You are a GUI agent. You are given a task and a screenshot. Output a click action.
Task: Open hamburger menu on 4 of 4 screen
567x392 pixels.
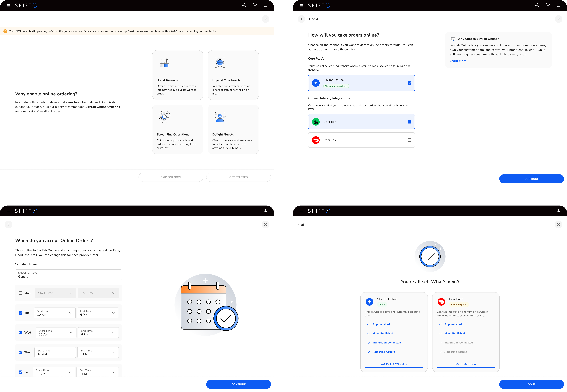point(301,211)
